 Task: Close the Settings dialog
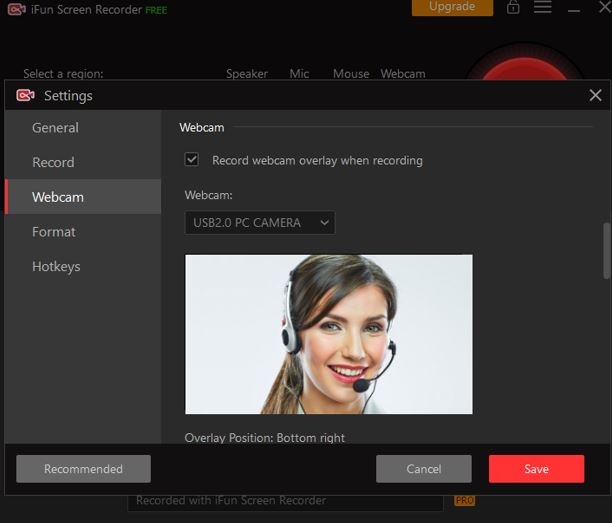(x=595, y=95)
